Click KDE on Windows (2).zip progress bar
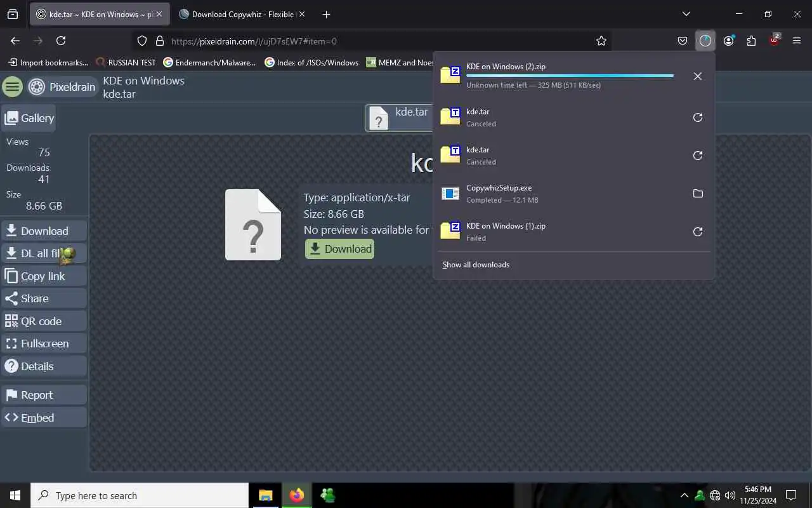The image size is (812, 508). [570, 76]
